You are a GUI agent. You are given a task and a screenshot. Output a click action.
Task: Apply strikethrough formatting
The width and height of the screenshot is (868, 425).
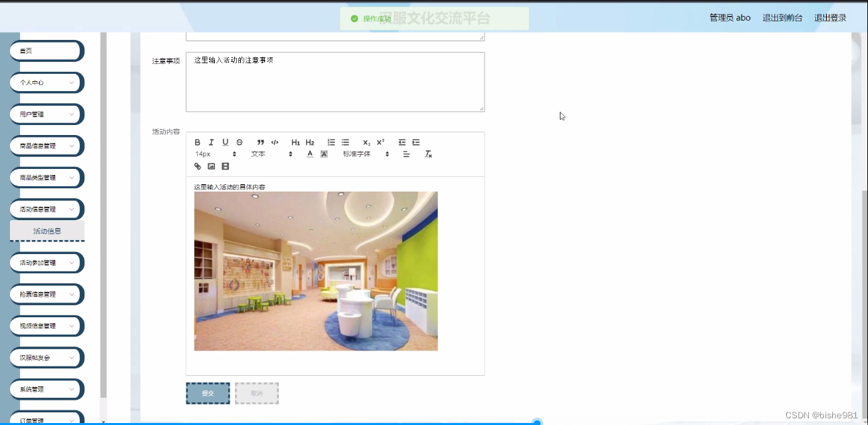[239, 142]
